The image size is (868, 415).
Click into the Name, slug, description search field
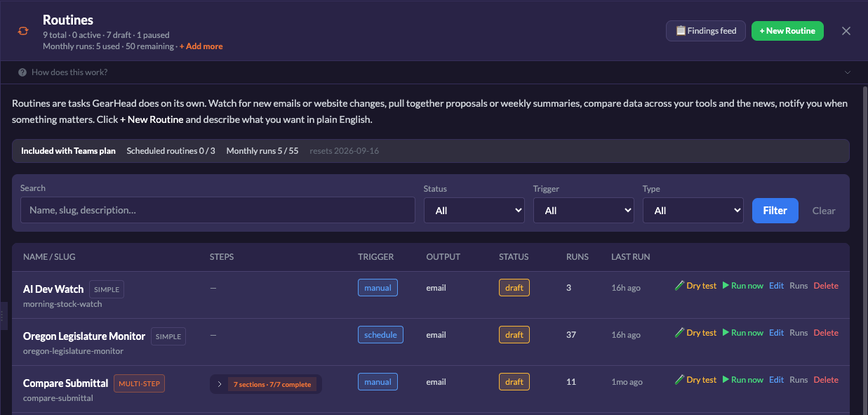pos(218,210)
